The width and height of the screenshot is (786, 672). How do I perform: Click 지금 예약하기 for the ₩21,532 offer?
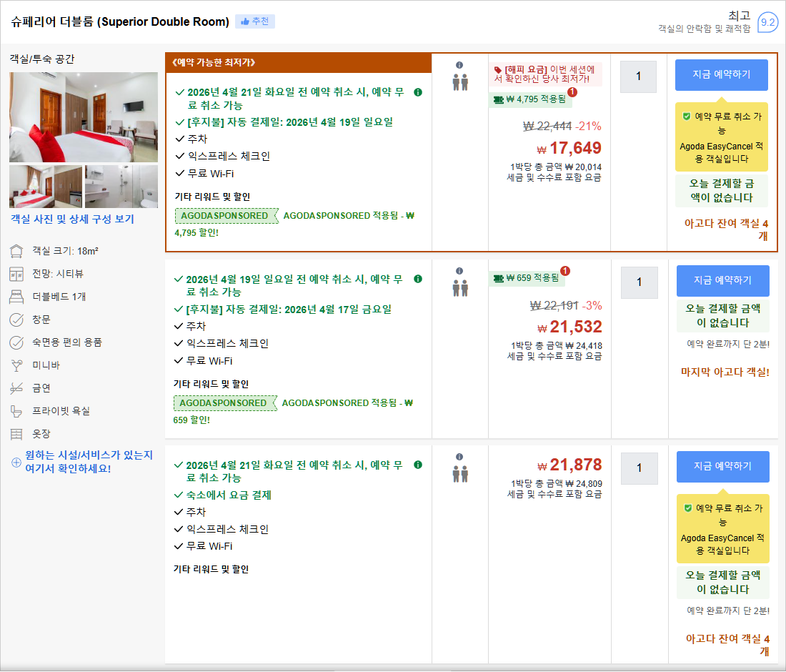723,281
